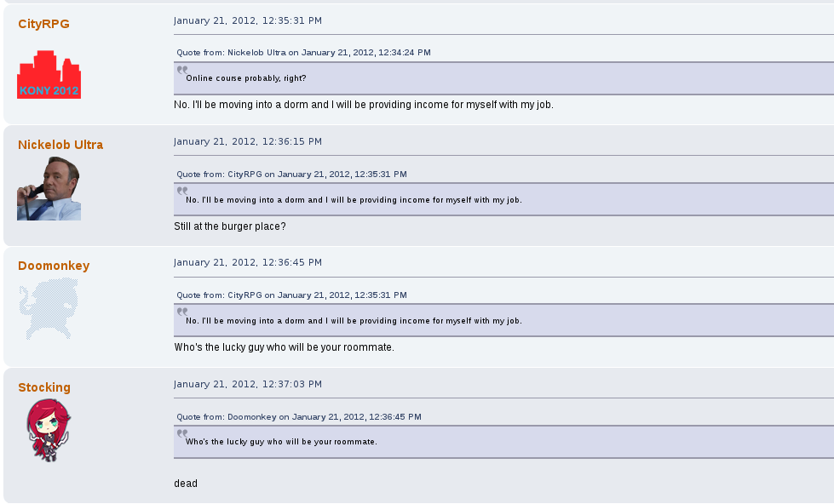The height and width of the screenshot is (504, 834).
Task: Click the quote mark icon in Stocking's post
Action: click(x=182, y=434)
